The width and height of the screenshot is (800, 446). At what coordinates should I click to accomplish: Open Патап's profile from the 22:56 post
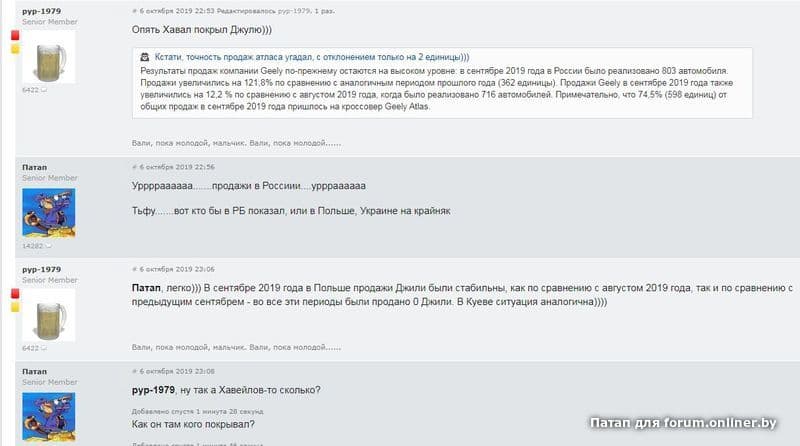pyautogui.click(x=34, y=167)
